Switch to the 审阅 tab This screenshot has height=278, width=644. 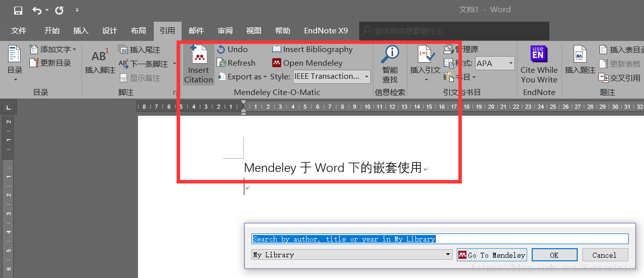click(225, 31)
